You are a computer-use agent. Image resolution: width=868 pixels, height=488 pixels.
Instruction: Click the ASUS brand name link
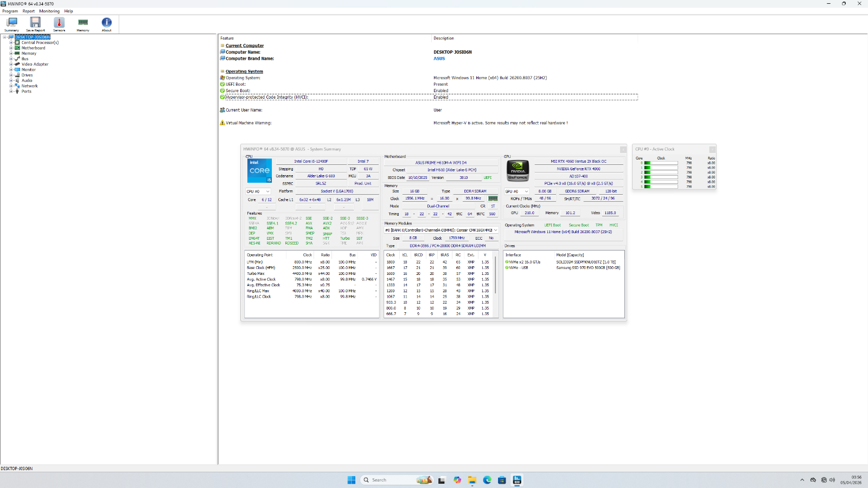click(x=439, y=59)
